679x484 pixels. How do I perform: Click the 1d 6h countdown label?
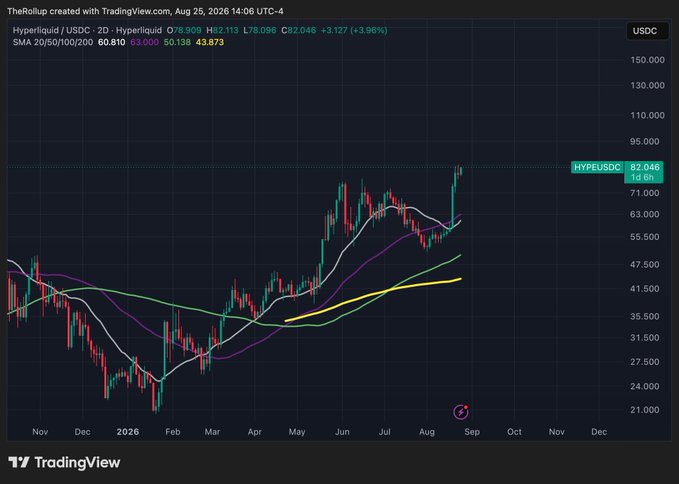click(x=642, y=177)
